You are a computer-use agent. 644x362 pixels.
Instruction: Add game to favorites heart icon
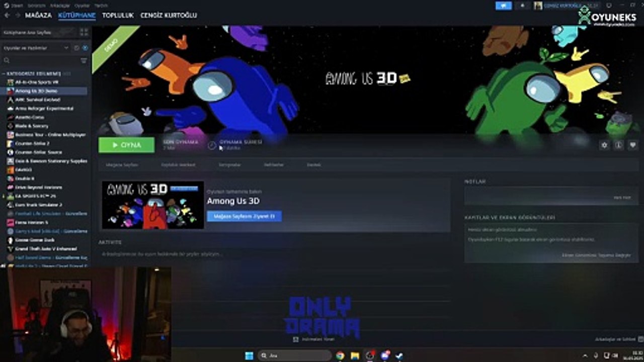click(633, 145)
